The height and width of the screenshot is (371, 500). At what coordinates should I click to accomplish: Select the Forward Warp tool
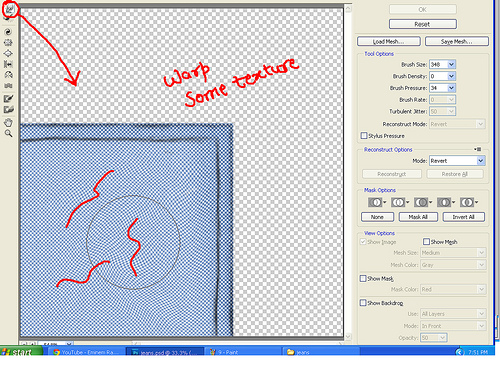pyautogui.click(x=10, y=9)
